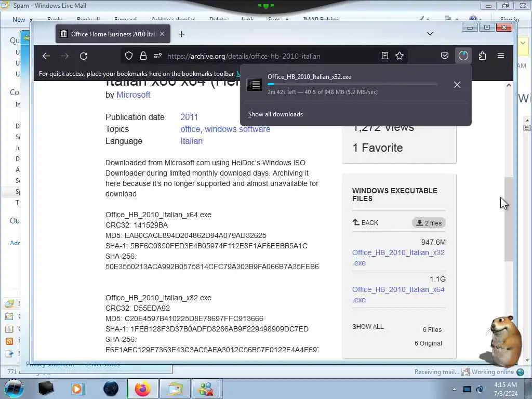This screenshot has height=399, width=532.
Task: Open the site permissions icon in address bar
Action: (x=158, y=56)
